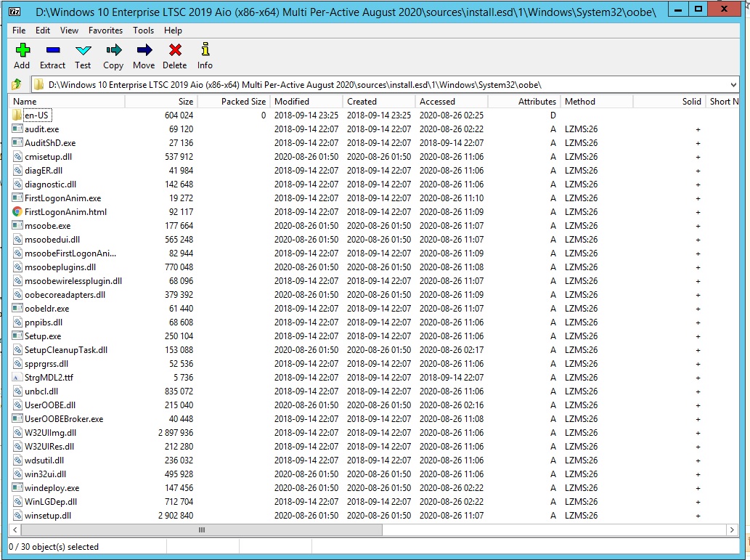Viewport: 750px width, 560px height.
Task: Click the Extract toolbar icon
Action: [52, 50]
